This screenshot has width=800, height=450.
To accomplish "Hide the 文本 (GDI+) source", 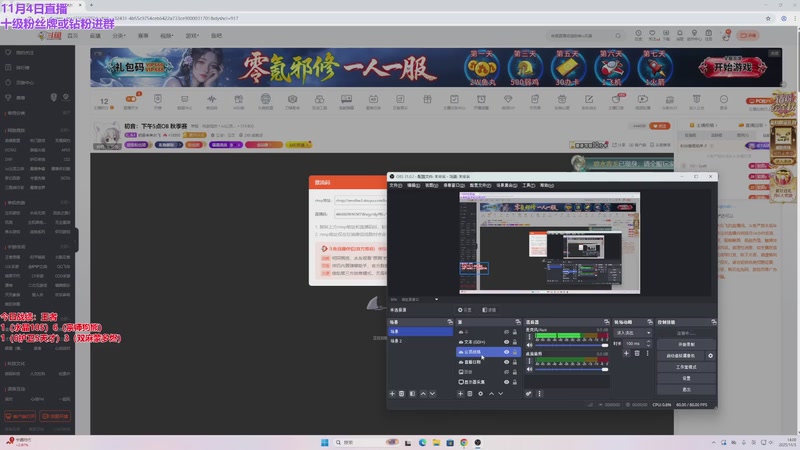I will tap(507, 342).
